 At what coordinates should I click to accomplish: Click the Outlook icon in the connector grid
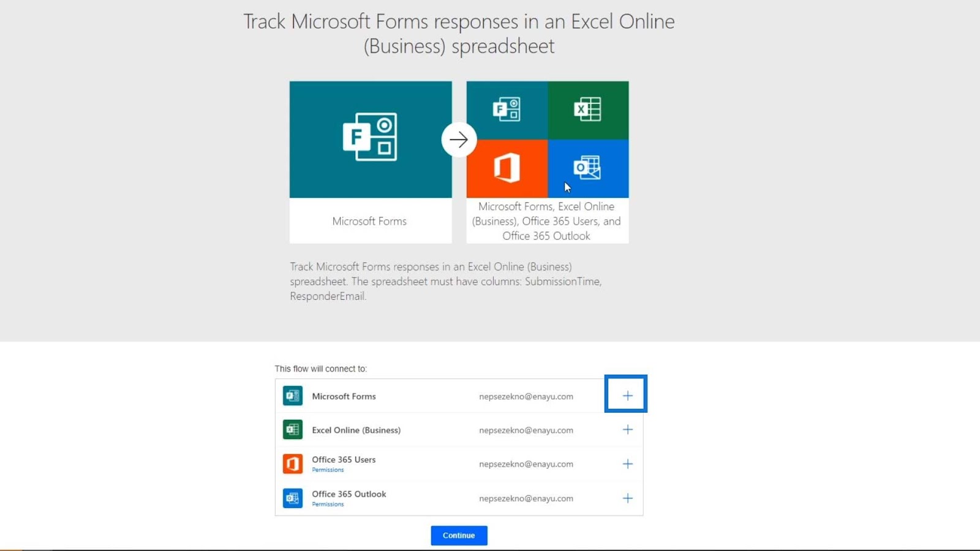(x=587, y=168)
